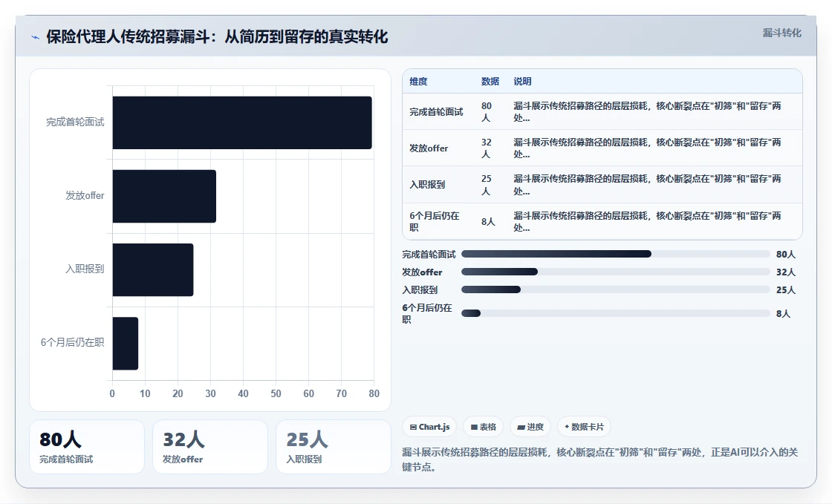This screenshot has width=832, height=504.
Task: Click the 6个月后仍在职 chart bar
Action: click(x=126, y=344)
